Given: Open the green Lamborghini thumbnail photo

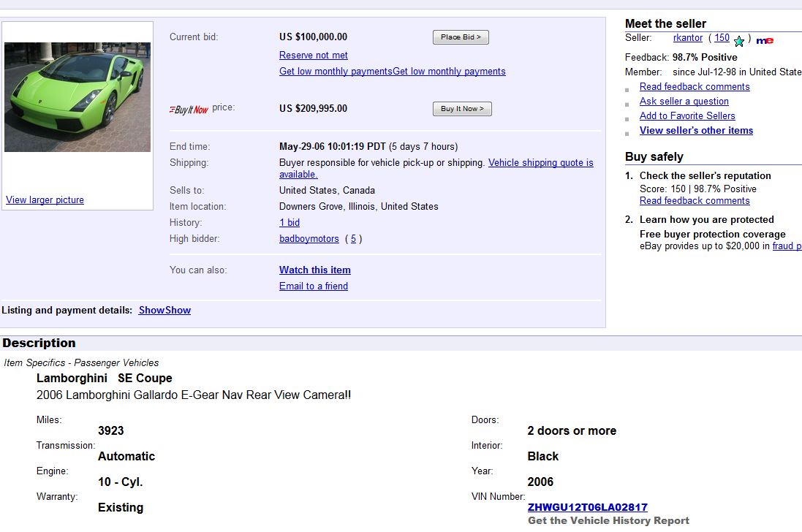Looking at the screenshot, I should tap(77, 97).
